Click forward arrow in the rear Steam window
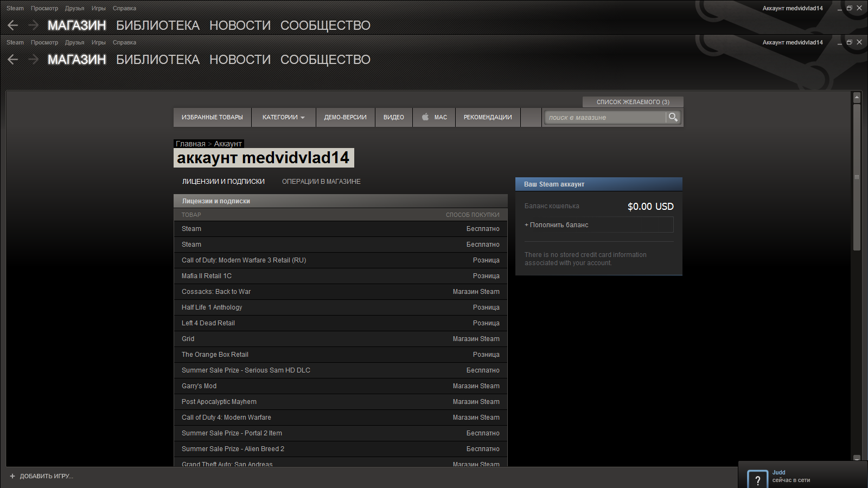 point(33,25)
